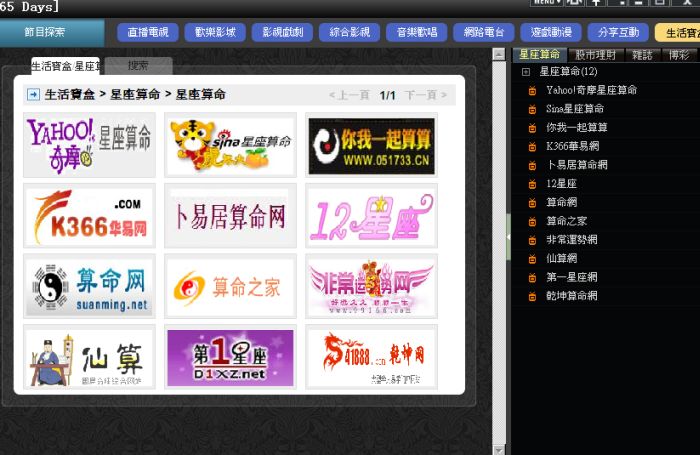Select 算命之家 in the list
This screenshot has width=700, height=455.
tap(567, 221)
